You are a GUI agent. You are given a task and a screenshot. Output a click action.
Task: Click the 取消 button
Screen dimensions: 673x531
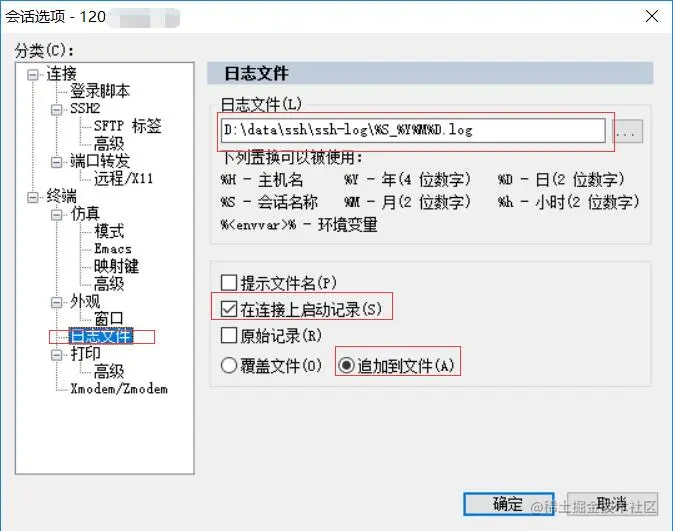tap(612, 504)
